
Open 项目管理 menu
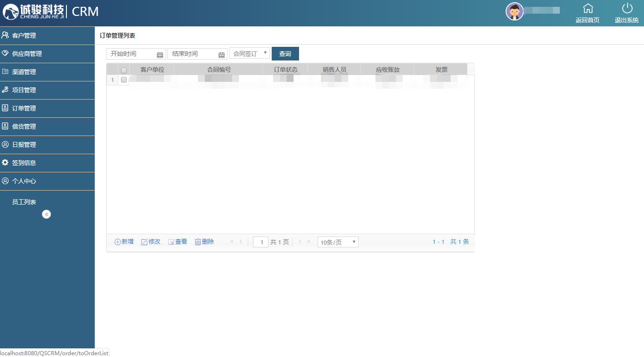click(47, 90)
